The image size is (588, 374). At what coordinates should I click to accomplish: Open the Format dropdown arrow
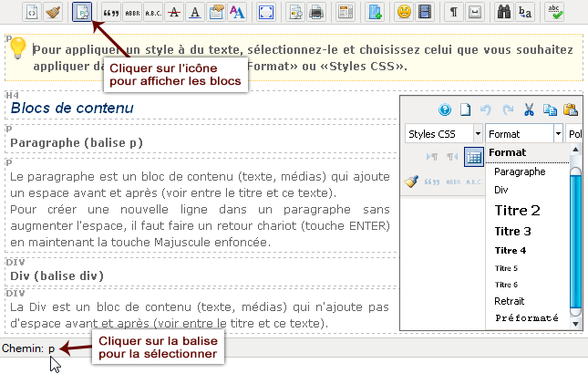[x=558, y=133]
